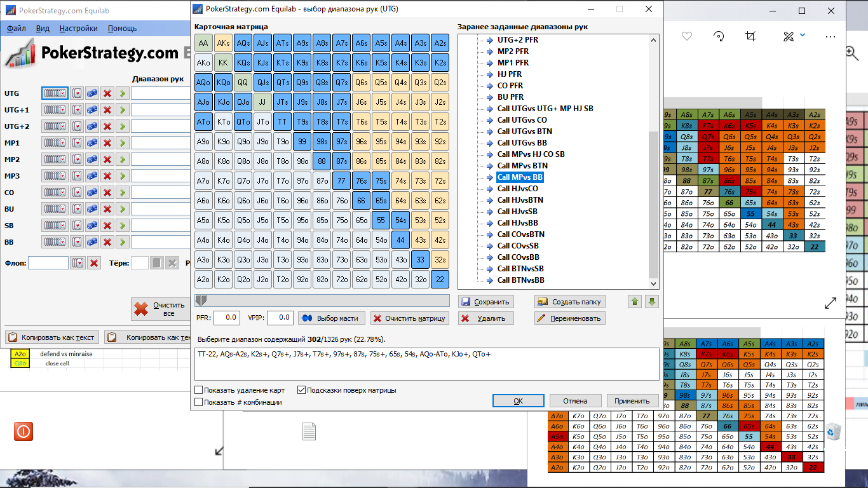This screenshot has height=488, width=868.
Task: Clear the MP1 row with red X
Action: [x=107, y=143]
